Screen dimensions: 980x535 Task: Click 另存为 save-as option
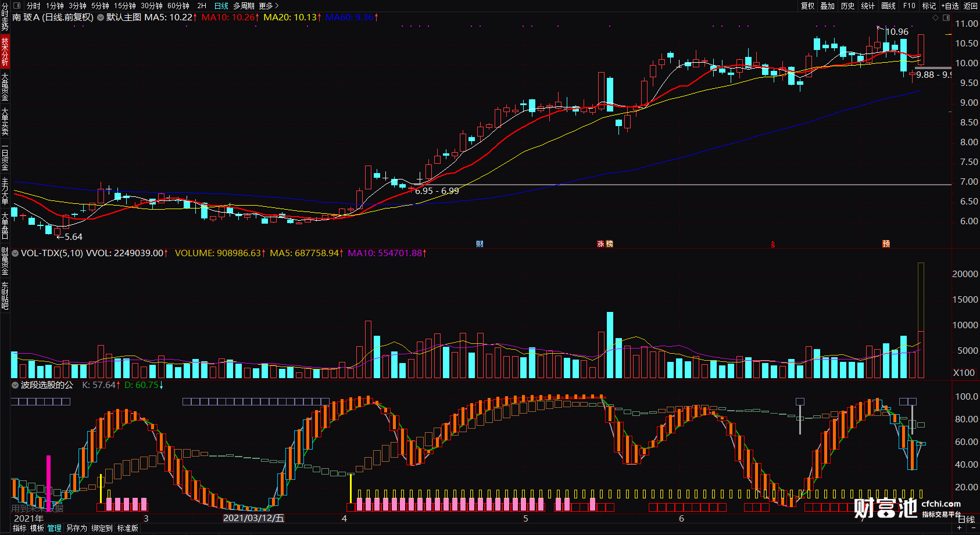click(76, 528)
